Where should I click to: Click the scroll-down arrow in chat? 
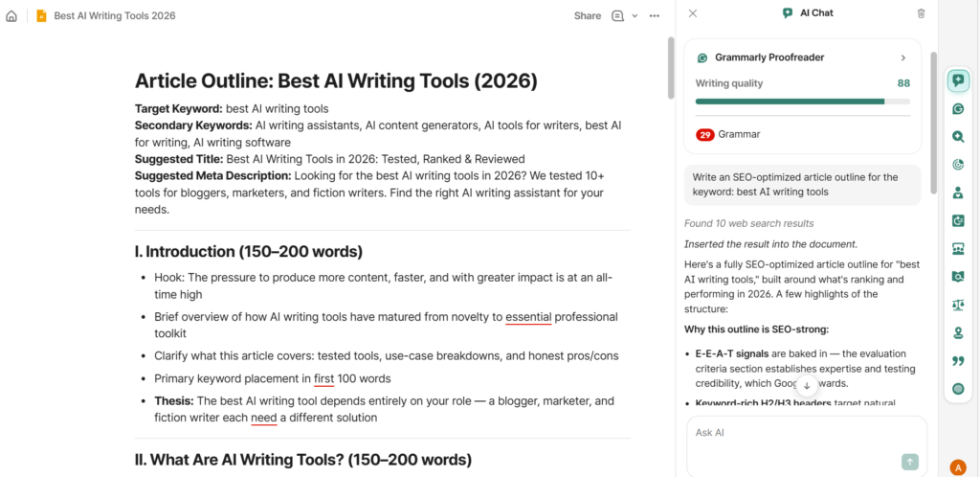[x=806, y=386]
